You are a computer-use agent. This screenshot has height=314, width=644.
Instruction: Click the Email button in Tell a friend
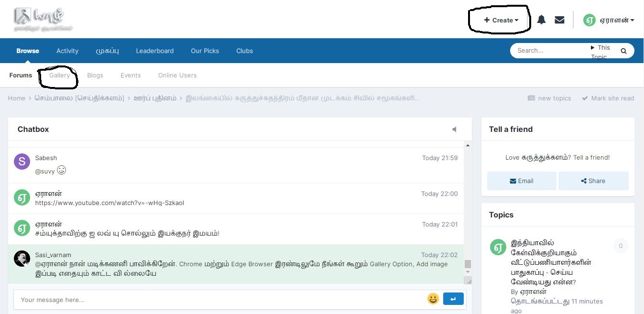click(x=522, y=181)
